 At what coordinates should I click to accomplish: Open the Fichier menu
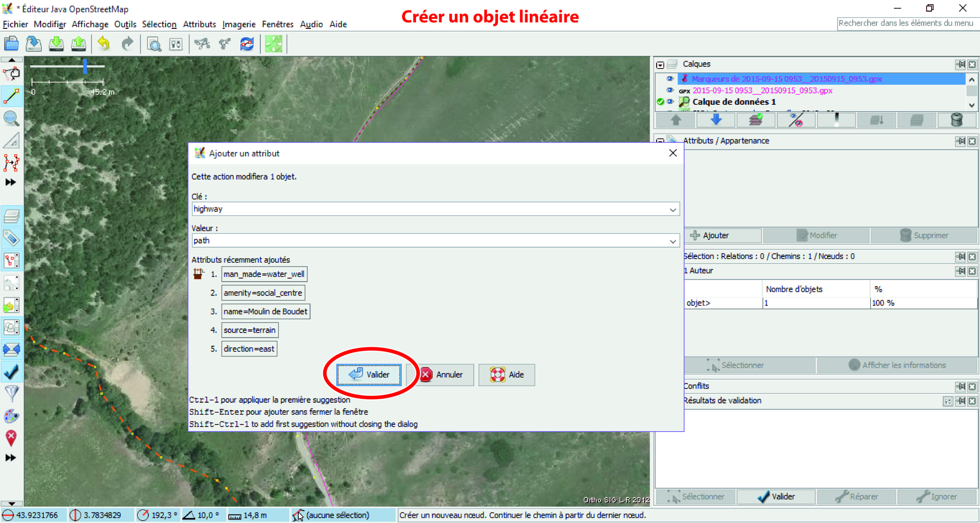tap(16, 24)
